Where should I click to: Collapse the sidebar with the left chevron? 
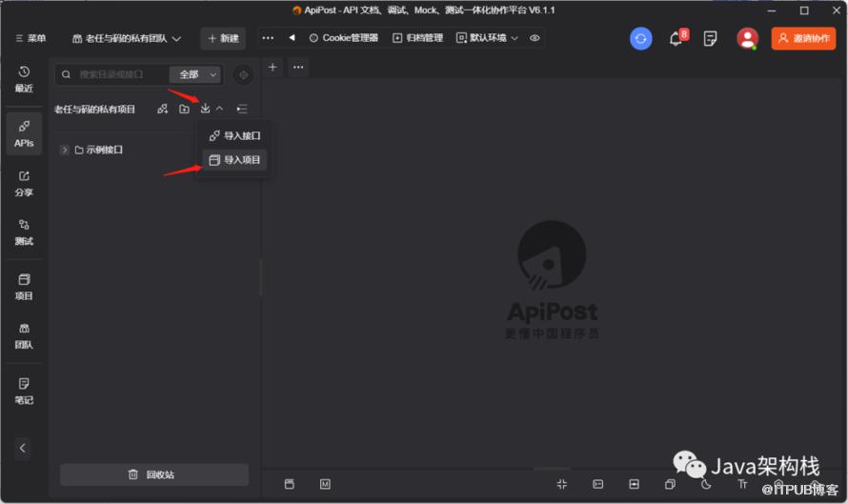coord(22,448)
